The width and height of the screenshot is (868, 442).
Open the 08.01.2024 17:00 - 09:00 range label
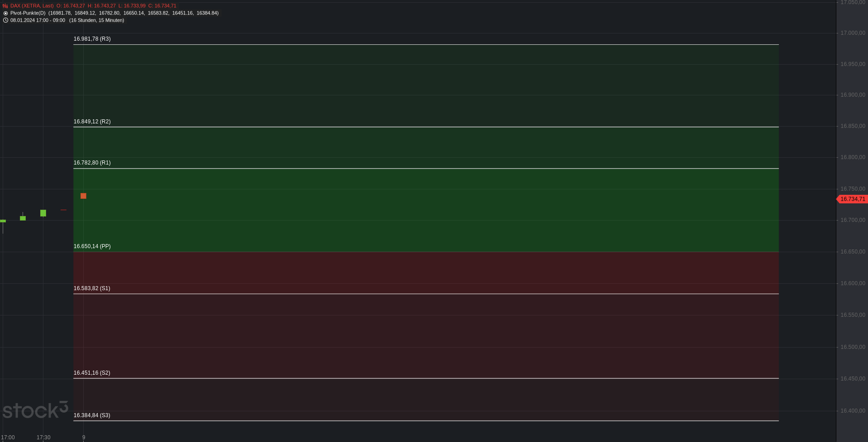38,20
